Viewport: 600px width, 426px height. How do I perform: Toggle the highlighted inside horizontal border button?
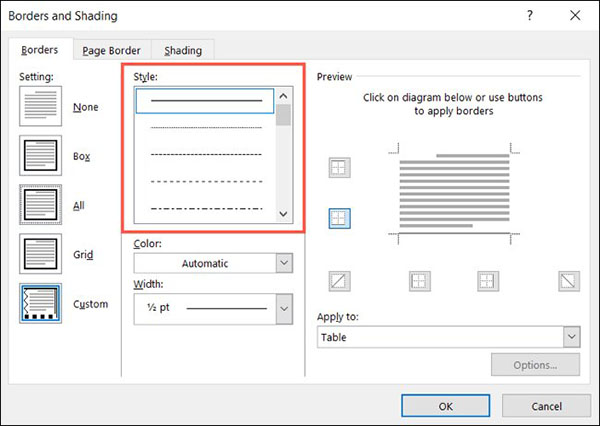(340, 217)
